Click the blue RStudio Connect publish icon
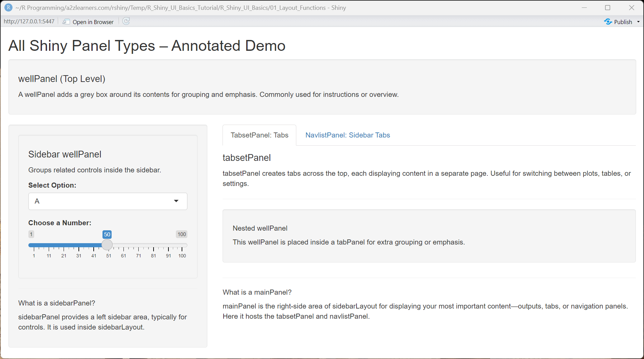The image size is (644, 359). click(608, 21)
